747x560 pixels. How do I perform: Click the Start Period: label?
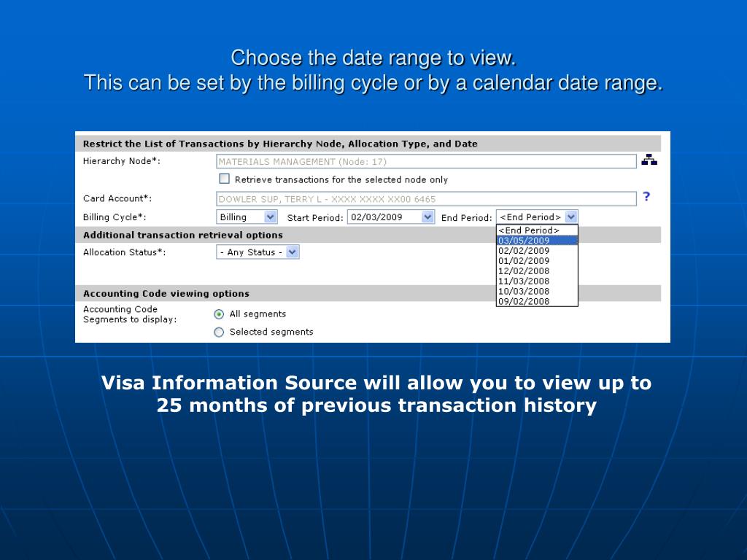click(315, 217)
